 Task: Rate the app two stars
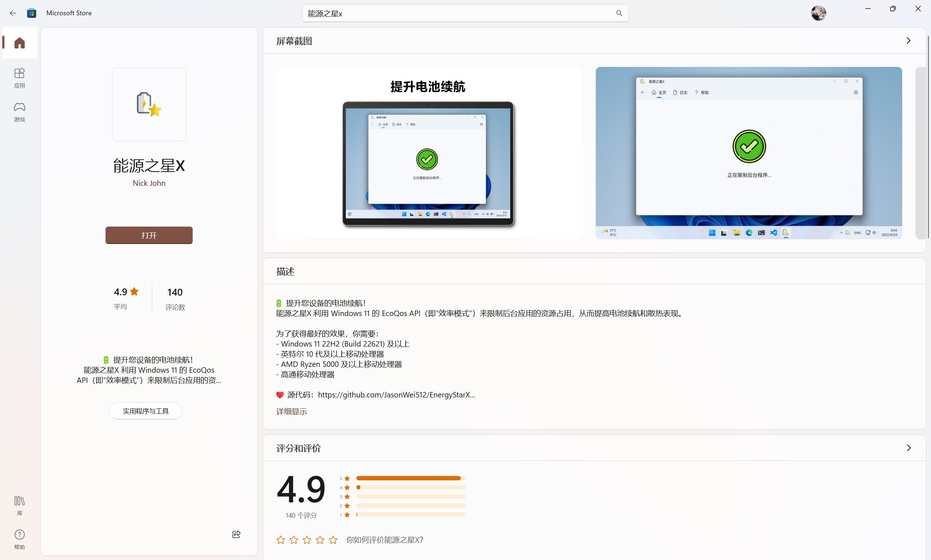click(294, 540)
